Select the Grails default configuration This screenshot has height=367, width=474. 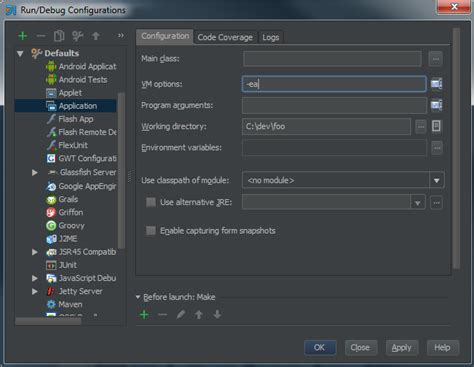[x=62, y=199]
